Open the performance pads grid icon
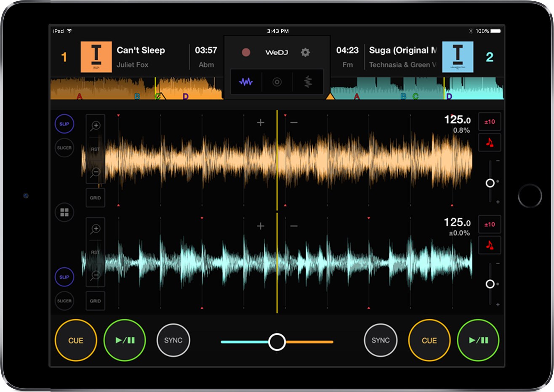The width and height of the screenshot is (554, 392). [64, 212]
